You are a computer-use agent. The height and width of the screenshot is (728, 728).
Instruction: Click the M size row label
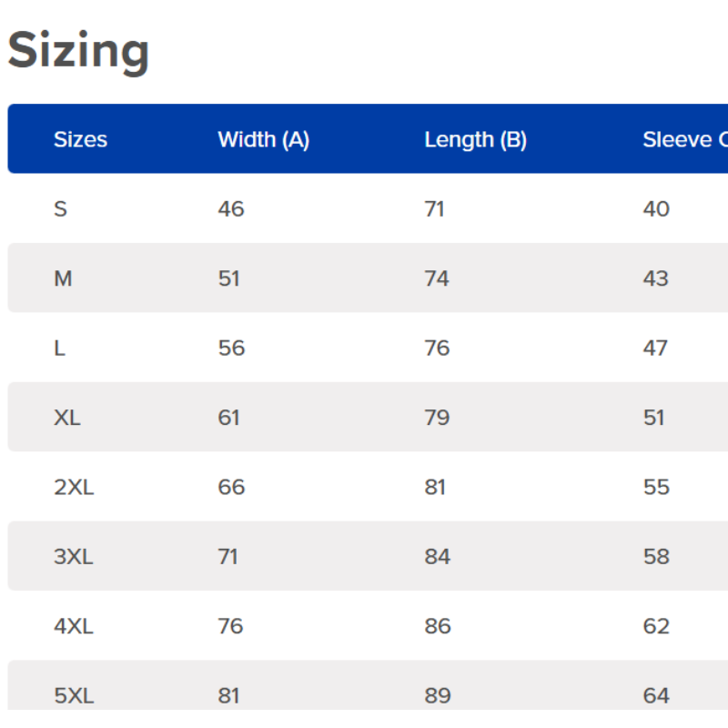click(63, 278)
